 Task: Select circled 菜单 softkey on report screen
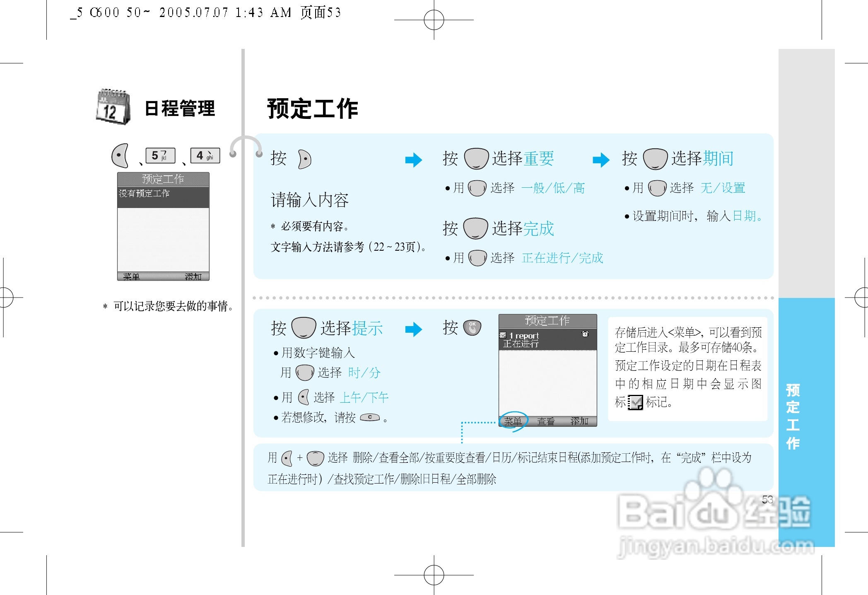coord(513,421)
